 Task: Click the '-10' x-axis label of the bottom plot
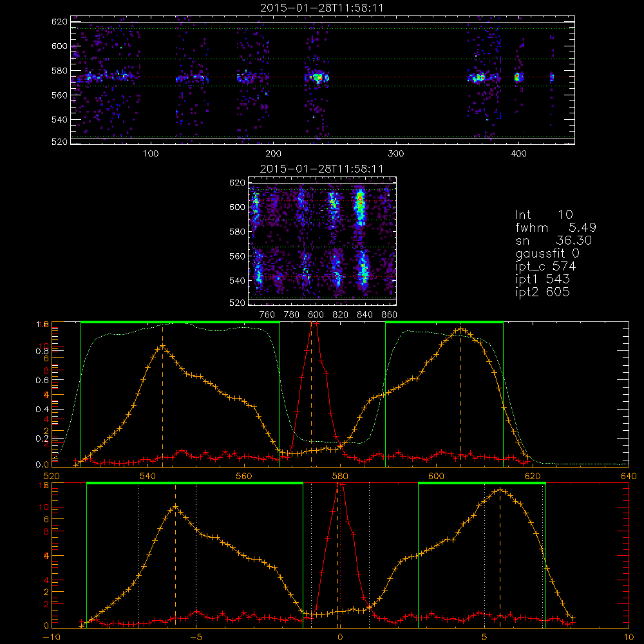point(52,638)
